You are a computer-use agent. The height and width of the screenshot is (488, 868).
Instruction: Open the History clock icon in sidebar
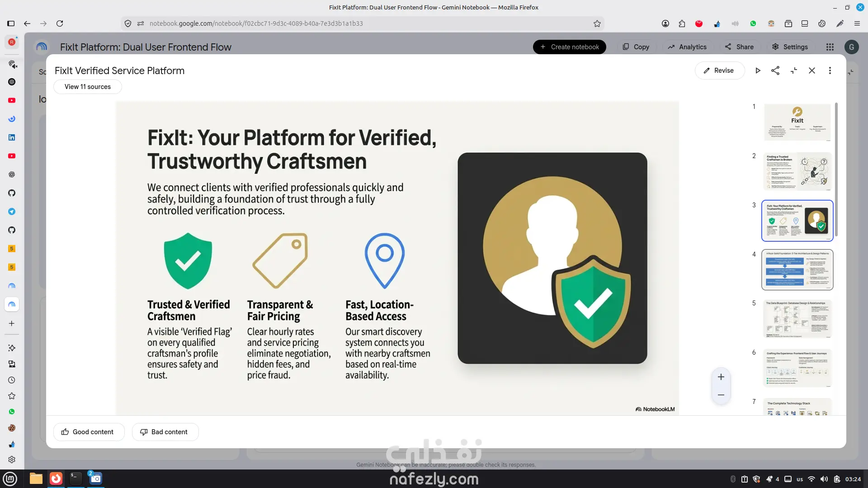coord(12,380)
